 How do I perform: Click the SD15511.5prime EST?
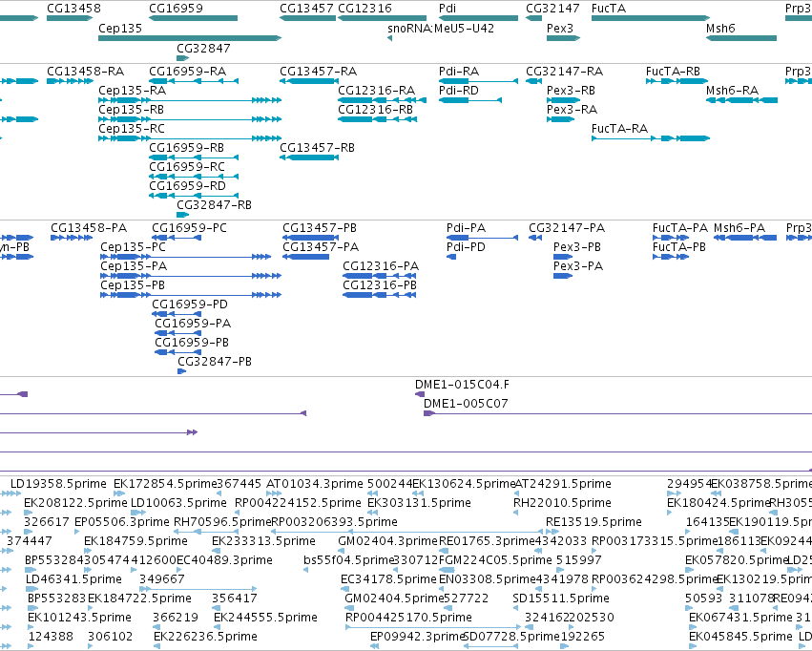click(561, 598)
